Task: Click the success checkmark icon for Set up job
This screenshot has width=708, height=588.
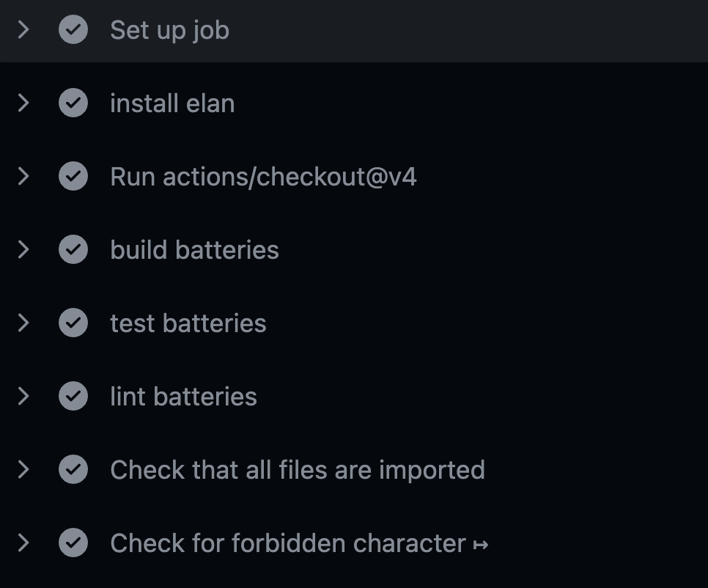Action: tap(73, 29)
